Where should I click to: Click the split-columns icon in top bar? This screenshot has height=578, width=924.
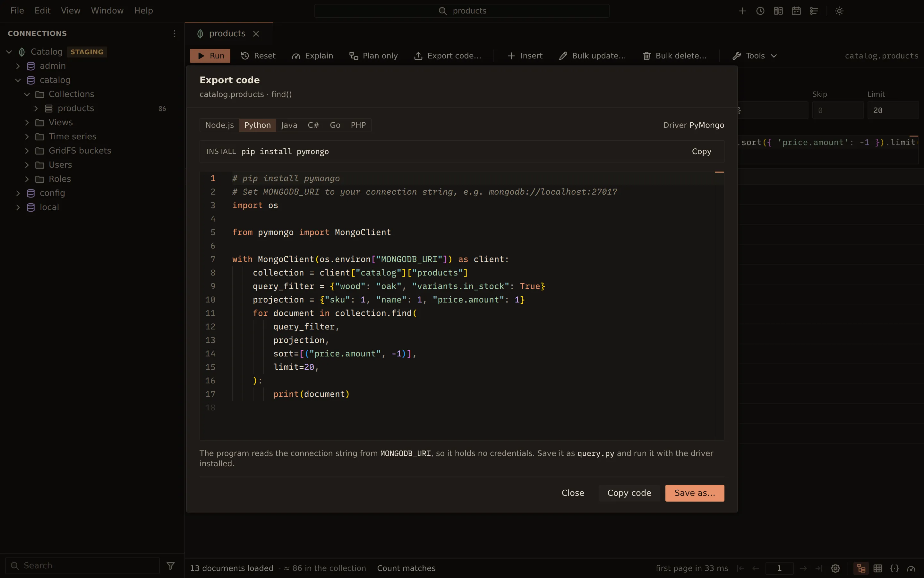pyautogui.click(x=778, y=11)
